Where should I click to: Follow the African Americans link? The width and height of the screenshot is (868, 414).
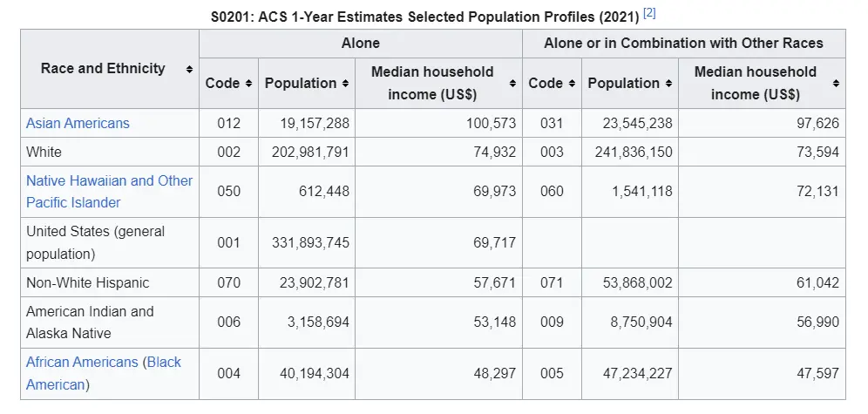click(x=82, y=362)
